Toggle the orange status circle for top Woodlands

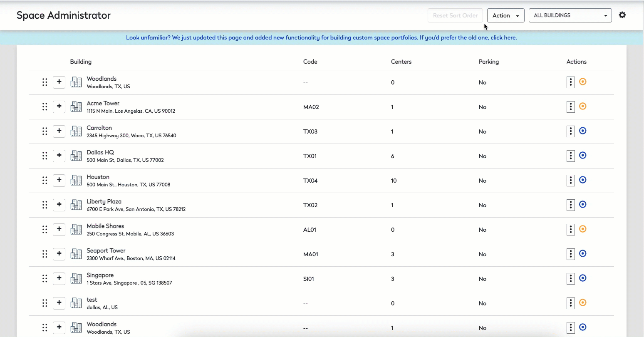(x=582, y=82)
